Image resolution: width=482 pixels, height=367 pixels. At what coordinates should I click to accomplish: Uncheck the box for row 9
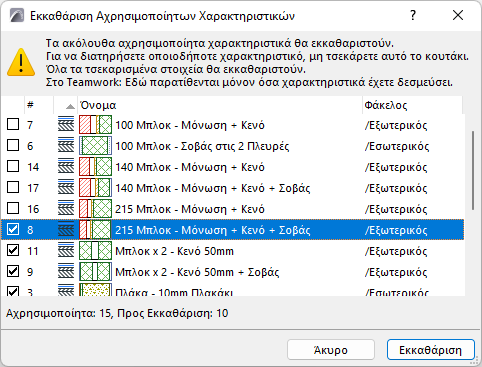[x=13, y=272]
